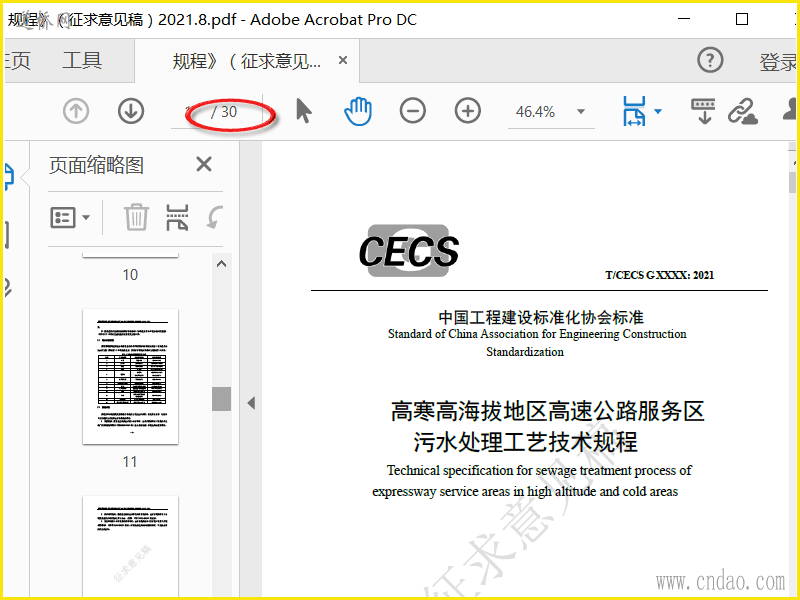Zoom in with plus button
Image resolution: width=800 pixels, height=600 pixels.
(x=467, y=111)
